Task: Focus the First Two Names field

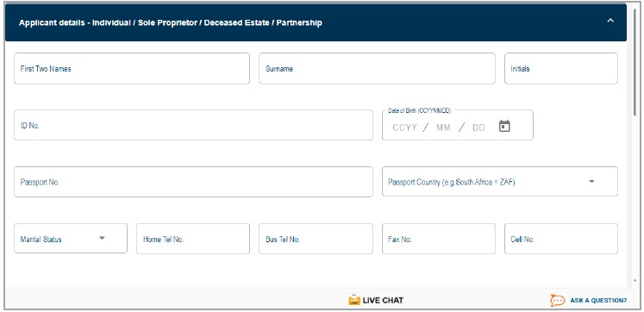Action: point(132,69)
